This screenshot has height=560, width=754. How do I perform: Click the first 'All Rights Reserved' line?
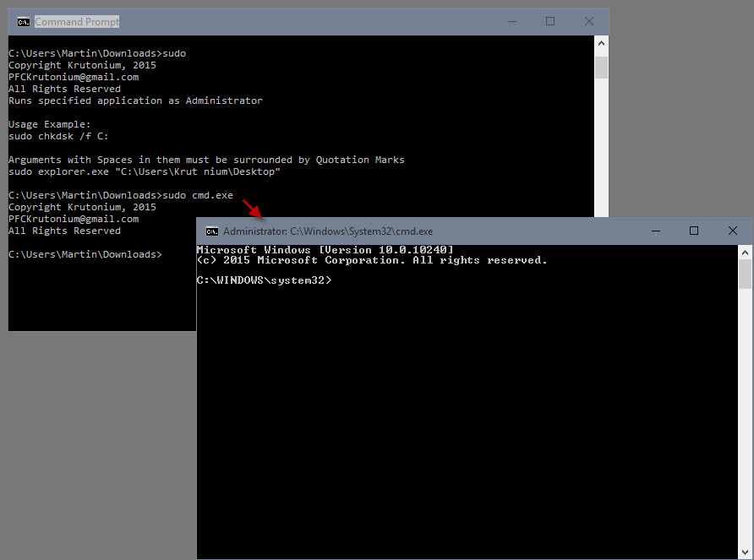[x=64, y=89]
